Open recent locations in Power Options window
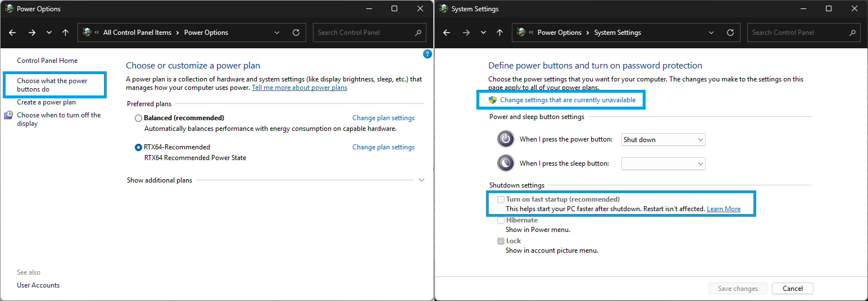The width and height of the screenshot is (868, 301). pos(49,33)
